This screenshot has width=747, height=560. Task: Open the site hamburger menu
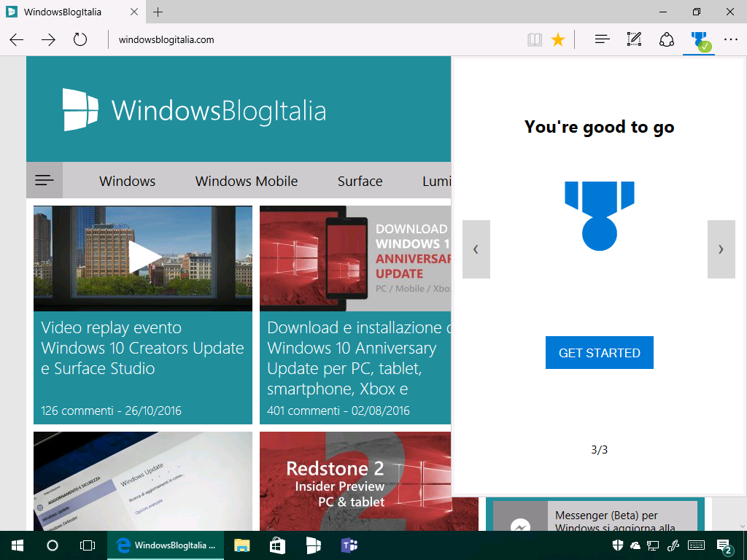tap(44, 180)
